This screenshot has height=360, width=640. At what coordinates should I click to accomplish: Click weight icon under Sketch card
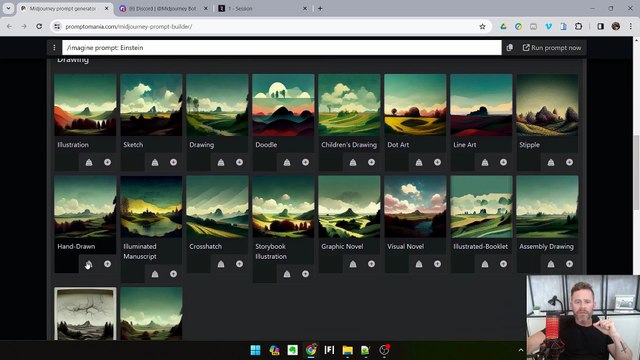click(155, 162)
